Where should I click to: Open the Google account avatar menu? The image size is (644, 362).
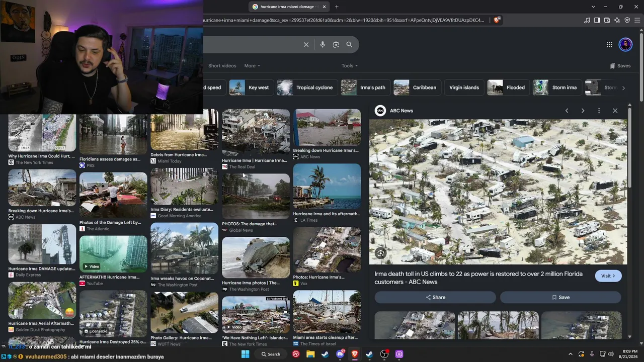625,45
